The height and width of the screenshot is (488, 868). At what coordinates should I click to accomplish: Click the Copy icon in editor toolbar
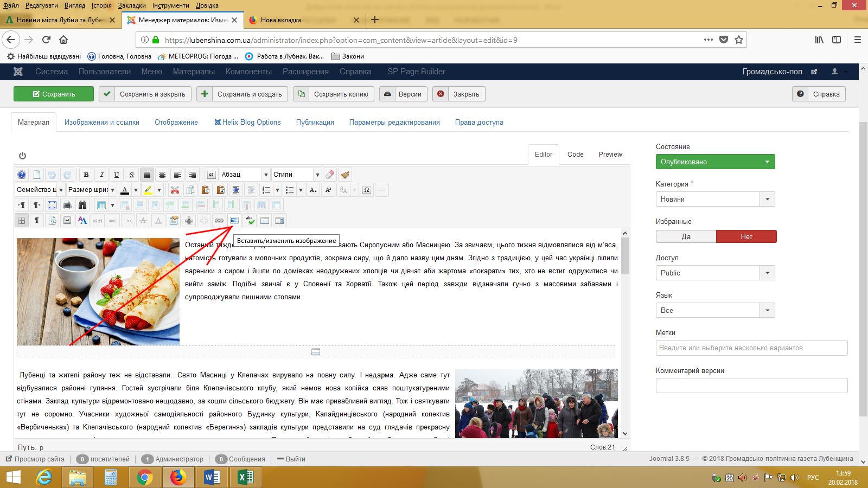pos(190,190)
